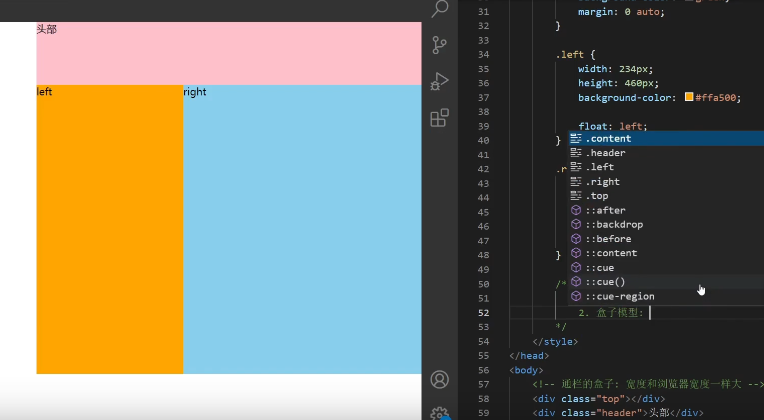764x420 pixels.
Task: Open the Extensions view
Action: coord(439,117)
